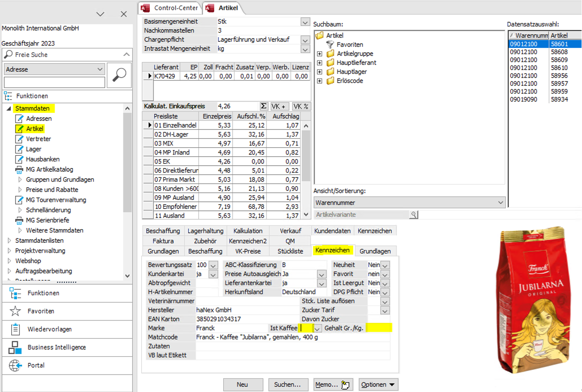Open the Warennummer sorting dropdown
The height and width of the screenshot is (392, 582).
pyautogui.click(x=501, y=203)
